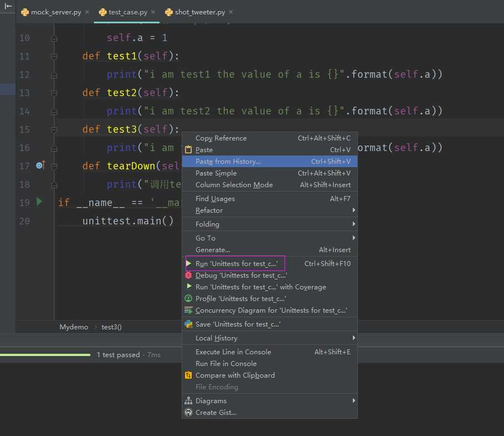Choose Execute Line in Console
The image size is (504, 436).
tap(270, 352)
